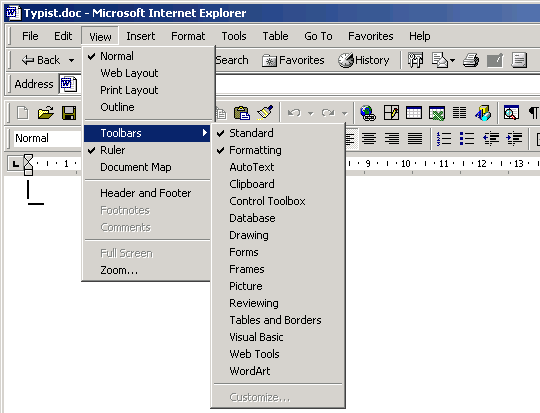Choose Document Map
This screenshot has width=540, height=413.
(x=147, y=167)
